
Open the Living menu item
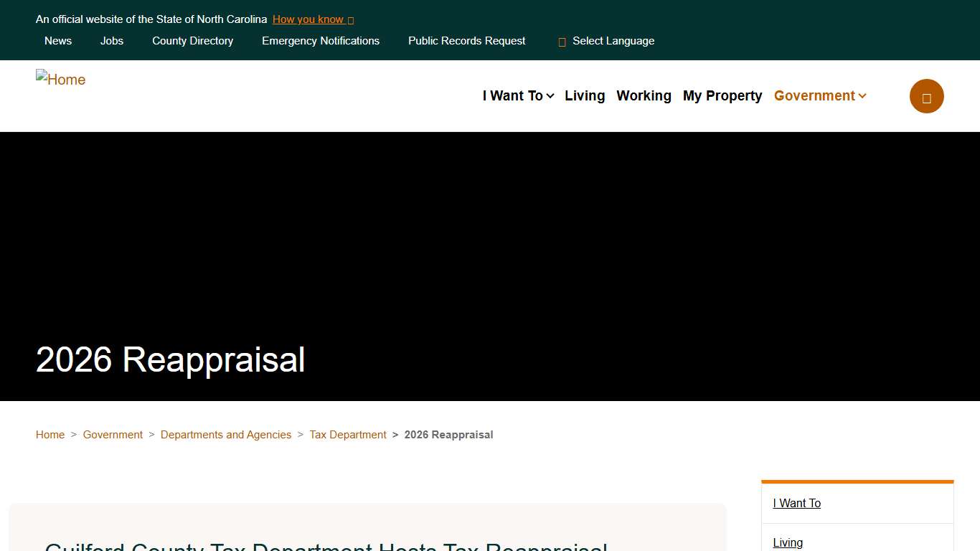tap(584, 96)
